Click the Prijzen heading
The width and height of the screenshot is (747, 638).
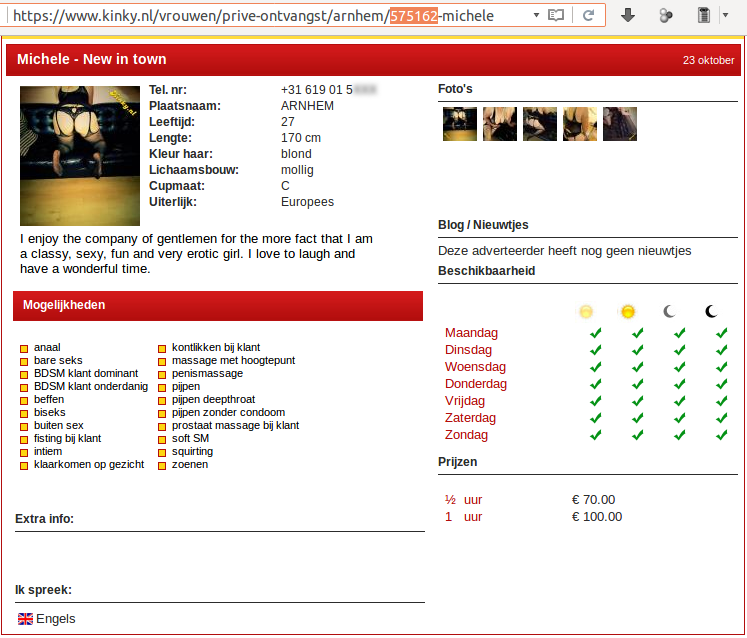point(457,462)
